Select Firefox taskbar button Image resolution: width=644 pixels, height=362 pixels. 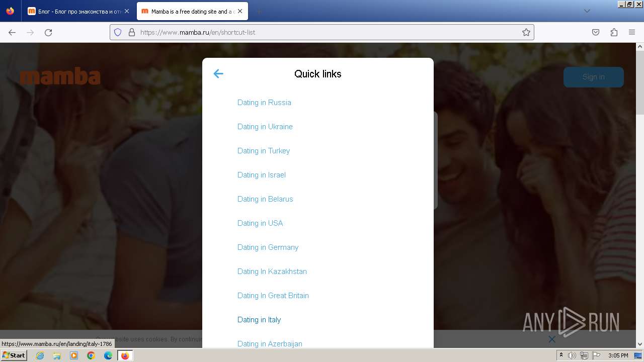point(125,355)
